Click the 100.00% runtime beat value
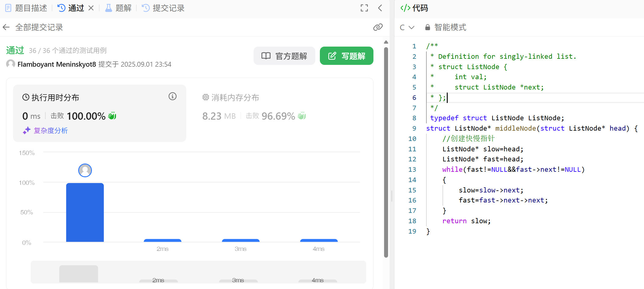 coord(86,116)
